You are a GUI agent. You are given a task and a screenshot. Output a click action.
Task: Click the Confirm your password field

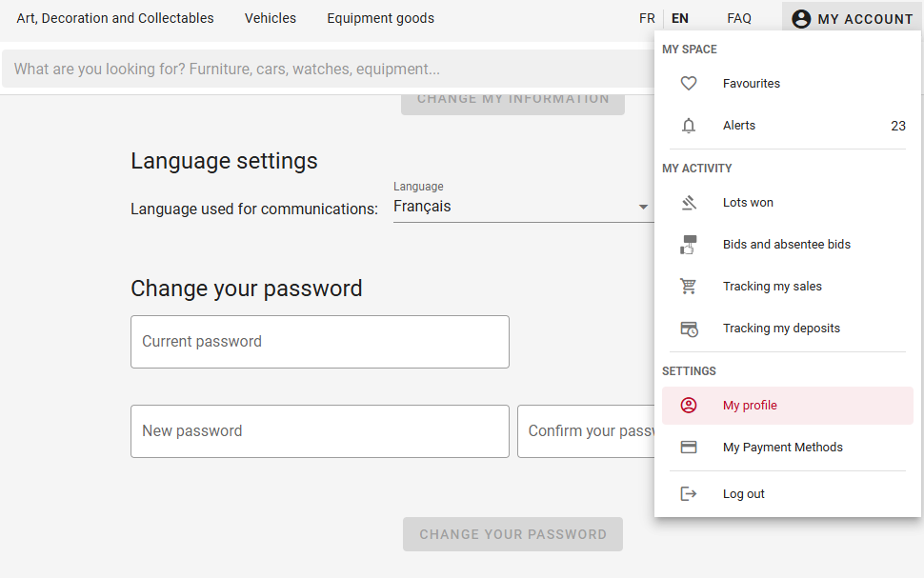pos(587,431)
